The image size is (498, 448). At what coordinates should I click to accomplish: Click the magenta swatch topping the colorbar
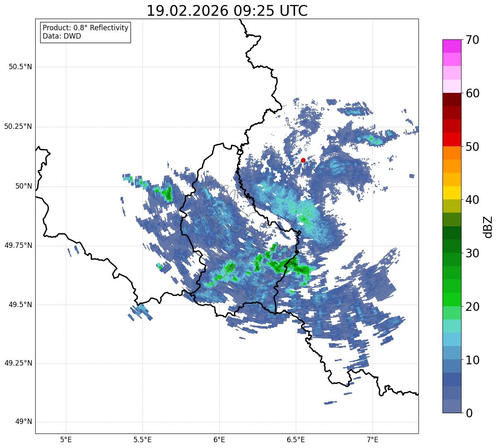452,46
